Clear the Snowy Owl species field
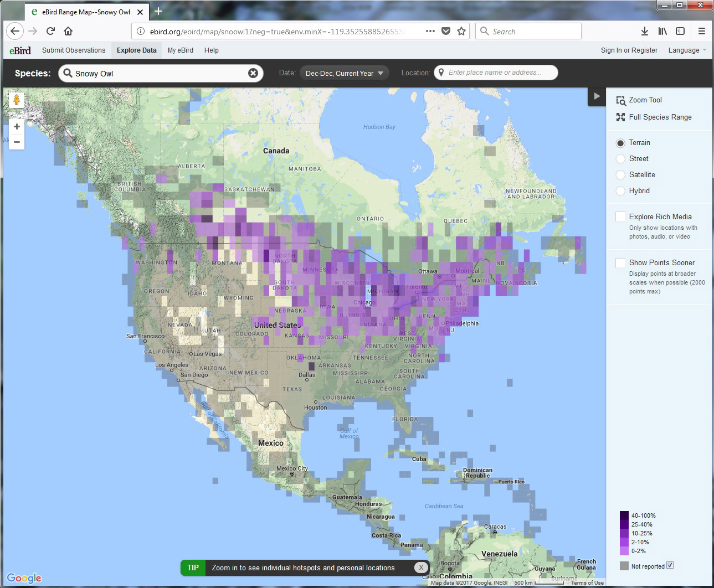The image size is (714, 588). (x=253, y=73)
